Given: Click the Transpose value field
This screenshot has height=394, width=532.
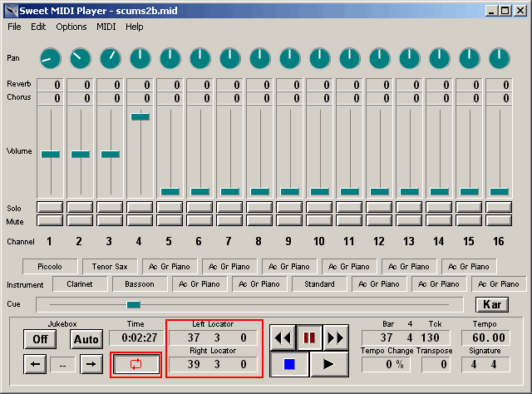Looking at the screenshot, I should click(436, 364).
